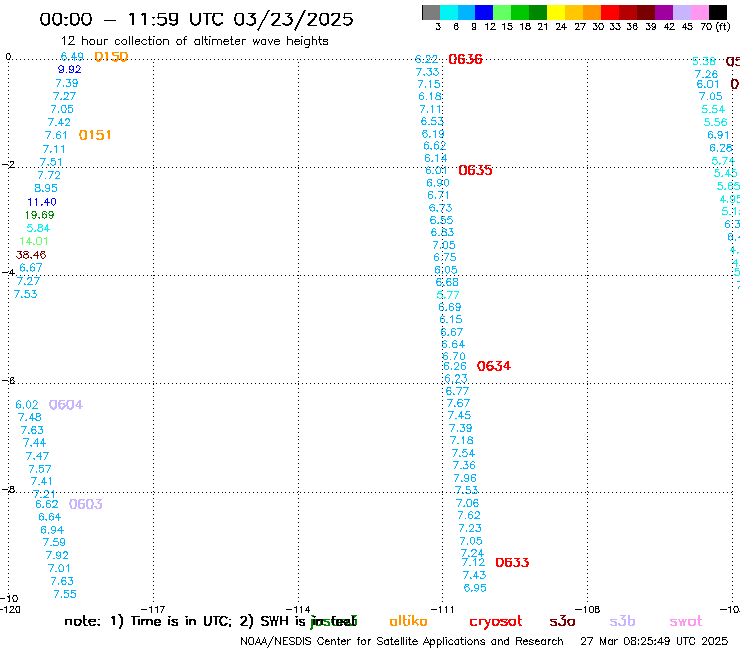Viewport: 740px width, 650px height.
Task: Click the lavender swatch labeled 45
Action: pos(682,12)
